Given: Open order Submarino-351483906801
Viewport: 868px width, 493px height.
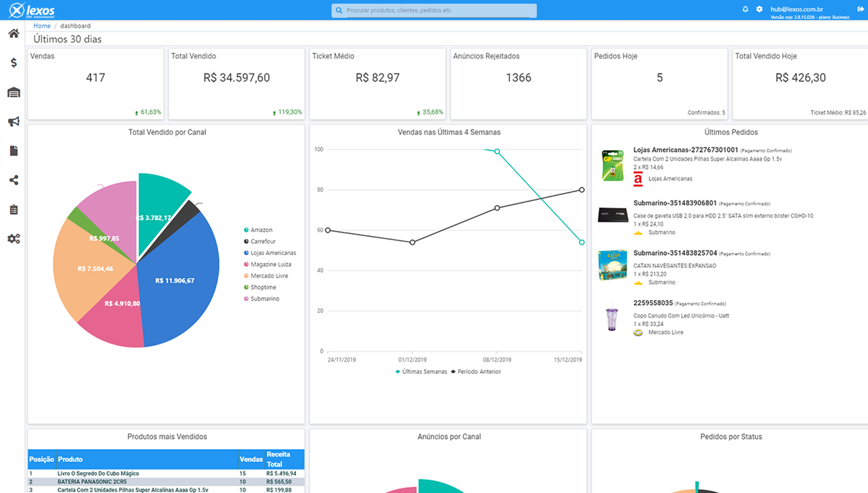Looking at the screenshot, I should coord(675,203).
